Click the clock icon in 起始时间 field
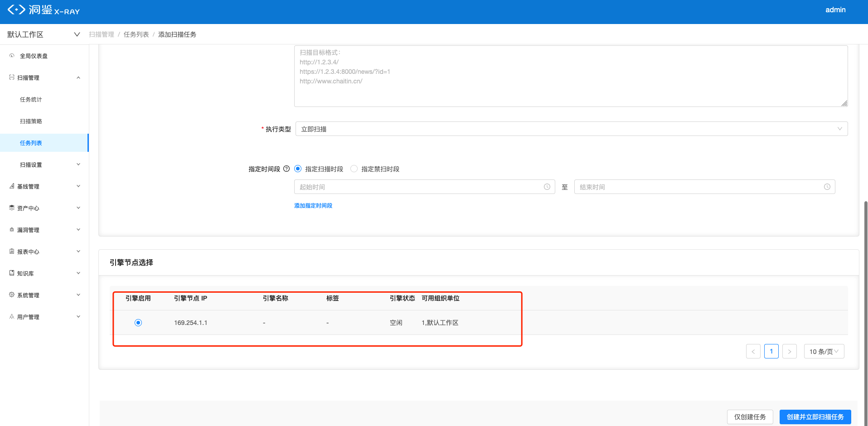The width and height of the screenshot is (868, 426). (547, 187)
